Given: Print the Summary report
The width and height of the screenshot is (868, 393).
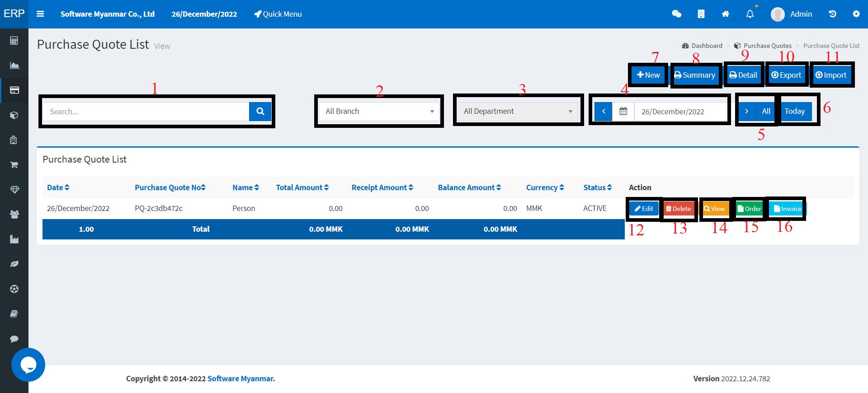Looking at the screenshot, I should point(695,75).
